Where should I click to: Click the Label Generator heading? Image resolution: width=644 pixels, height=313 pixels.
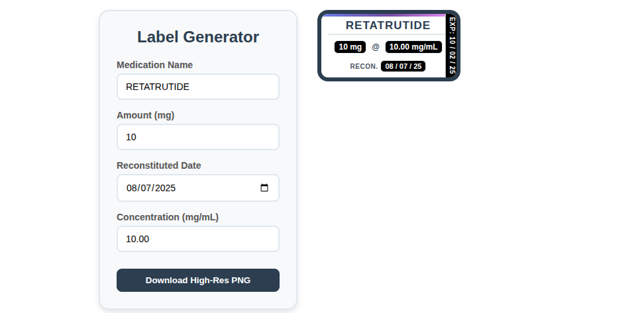[x=198, y=37]
